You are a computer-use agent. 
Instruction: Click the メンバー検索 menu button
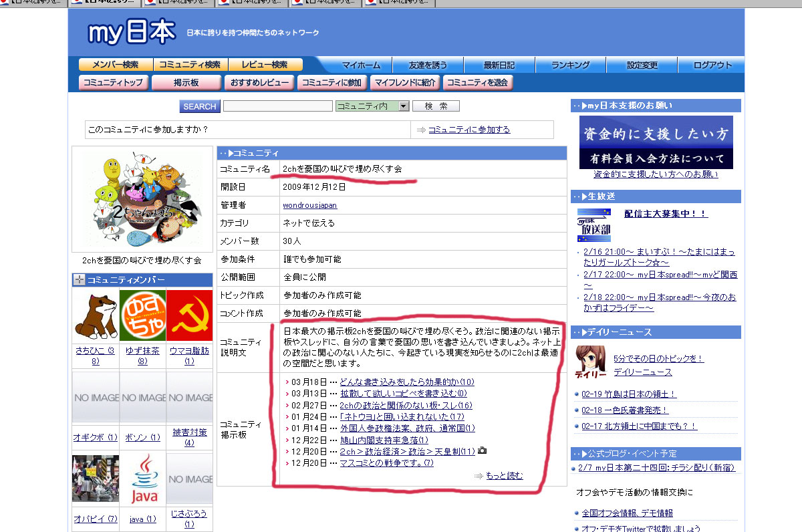pyautogui.click(x=116, y=65)
